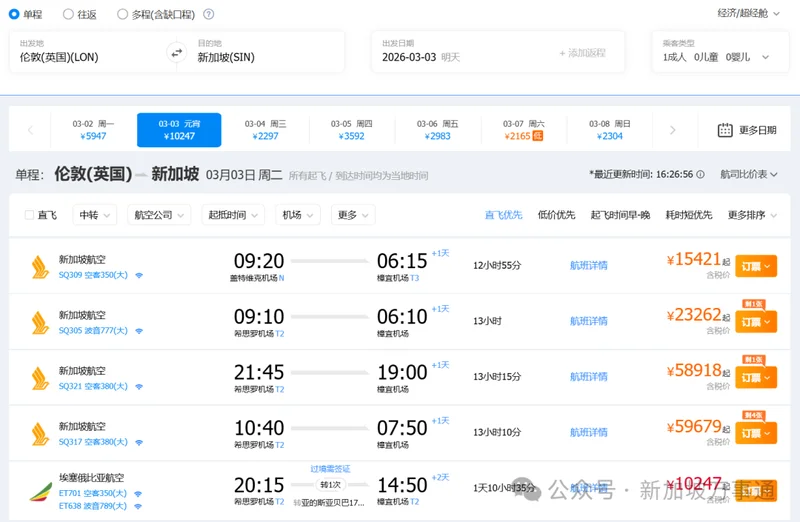Open 航班详情 link for SQ321 flight
The image size is (800, 522).
pos(589,377)
